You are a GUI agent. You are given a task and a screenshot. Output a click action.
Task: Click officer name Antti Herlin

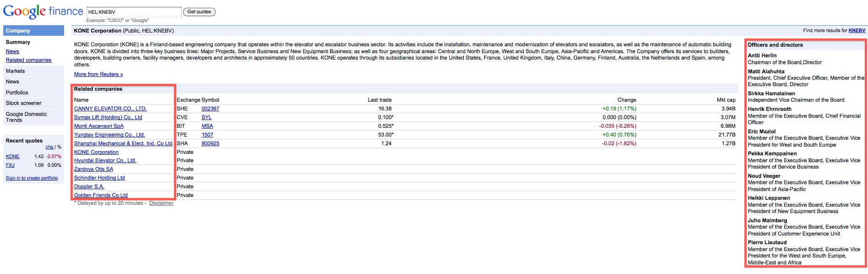coord(762,55)
